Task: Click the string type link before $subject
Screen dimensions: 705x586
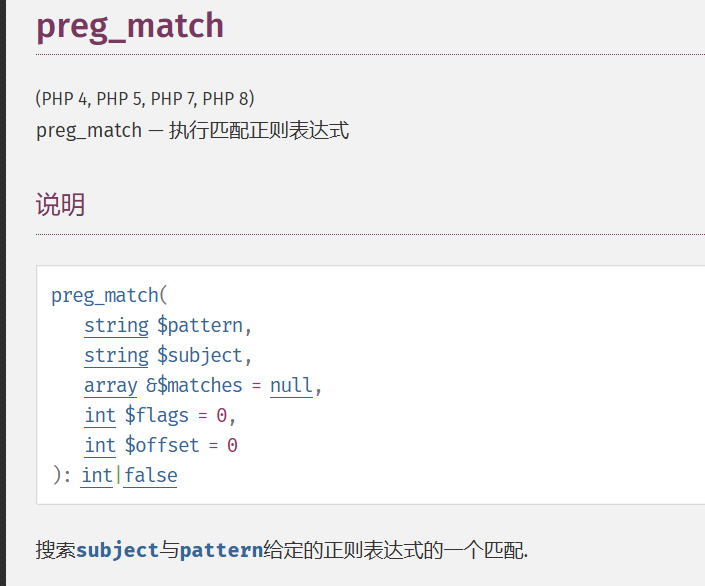Action: click(116, 355)
